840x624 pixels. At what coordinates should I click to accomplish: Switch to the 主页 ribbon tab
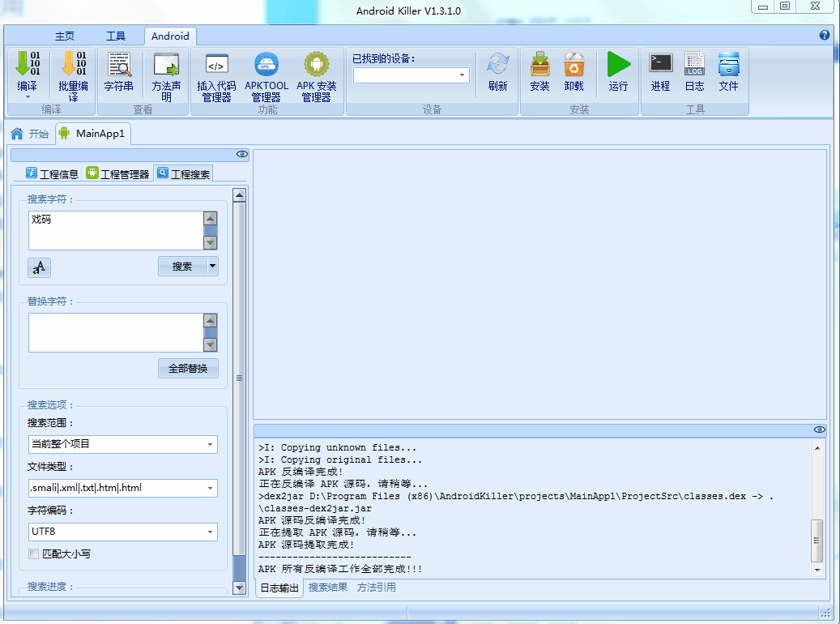tap(65, 36)
